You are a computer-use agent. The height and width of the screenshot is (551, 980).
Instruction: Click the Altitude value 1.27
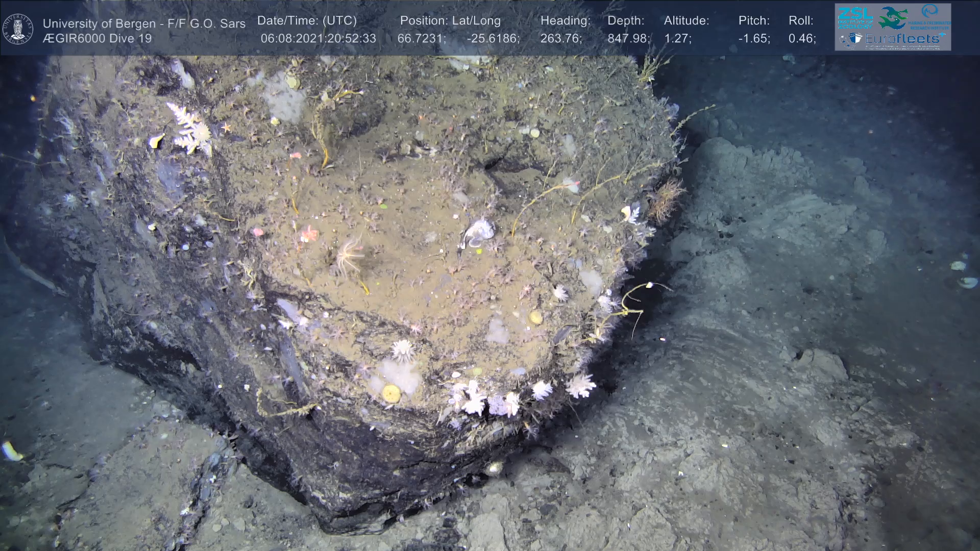coord(677,39)
